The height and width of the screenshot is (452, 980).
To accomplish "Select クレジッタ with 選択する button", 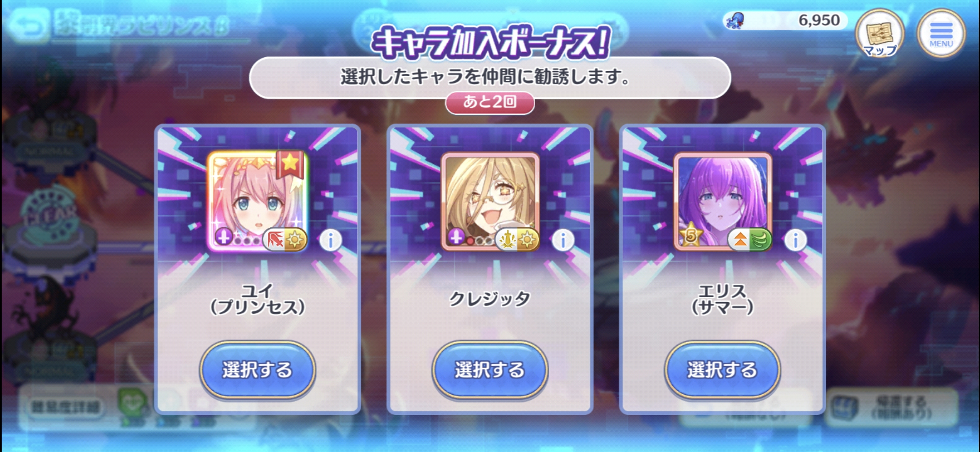I will 490,370.
